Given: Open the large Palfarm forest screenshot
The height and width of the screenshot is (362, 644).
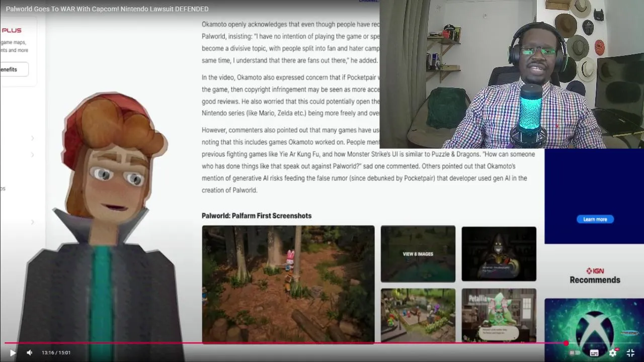Looking at the screenshot, I should coord(288,285).
